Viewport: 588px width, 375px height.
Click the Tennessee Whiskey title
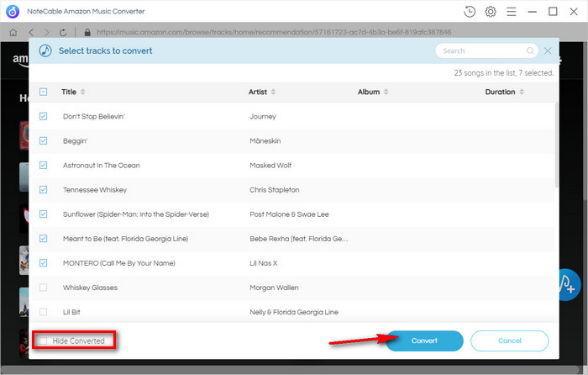(95, 189)
